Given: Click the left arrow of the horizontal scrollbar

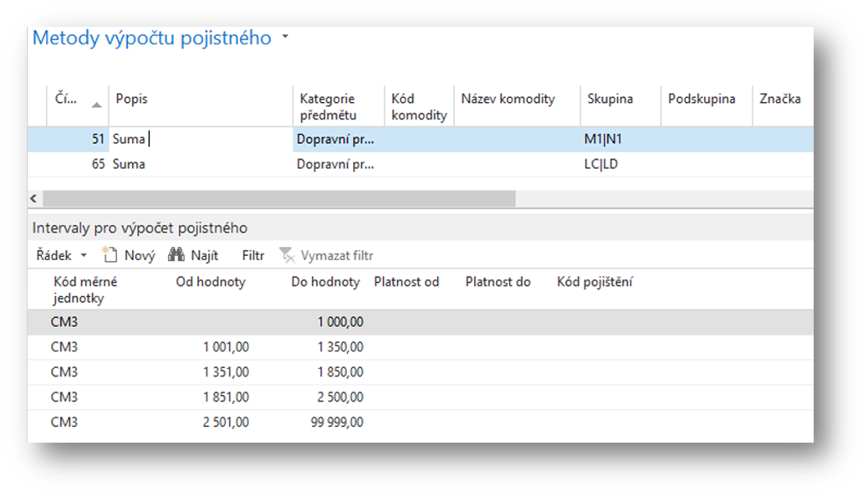Looking at the screenshot, I should coord(34,198).
